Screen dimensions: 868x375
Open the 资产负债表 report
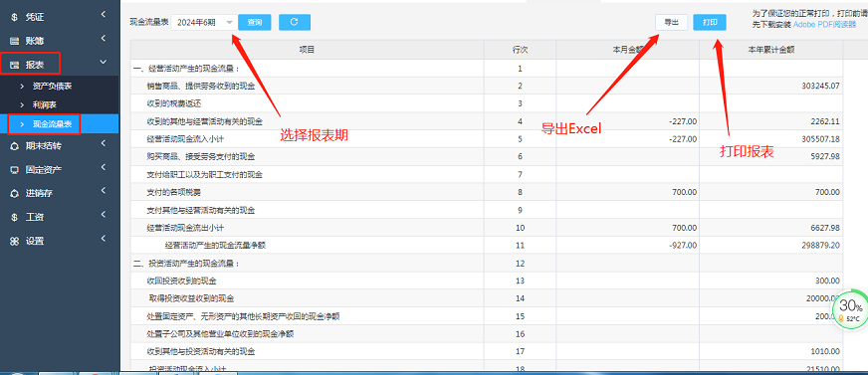point(52,87)
